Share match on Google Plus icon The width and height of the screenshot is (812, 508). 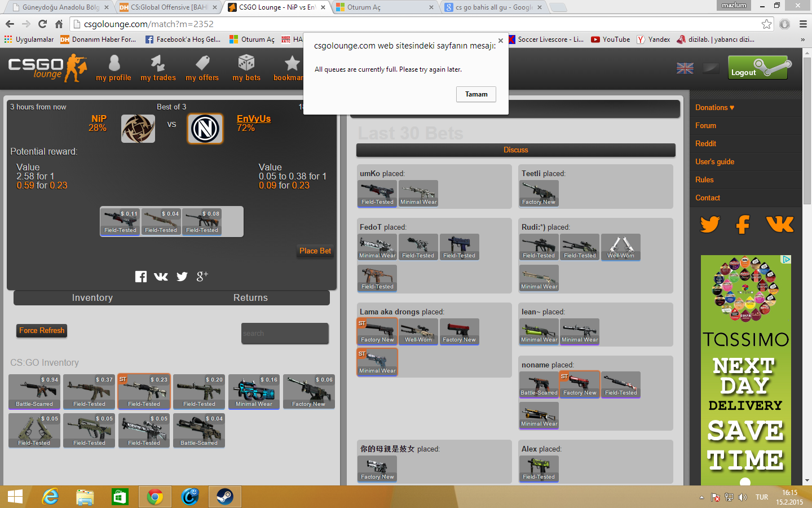[202, 276]
